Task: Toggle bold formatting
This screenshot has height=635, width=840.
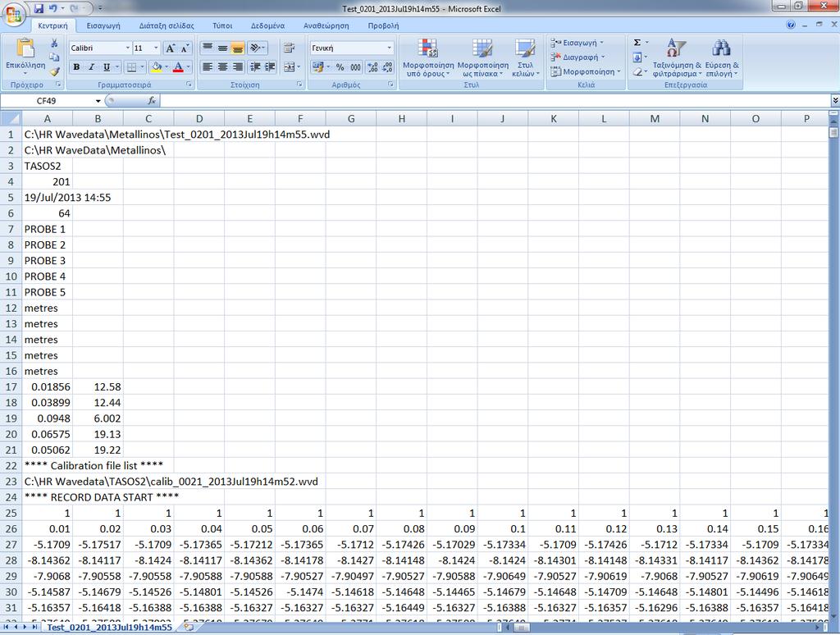Action: tap(76, 67)
